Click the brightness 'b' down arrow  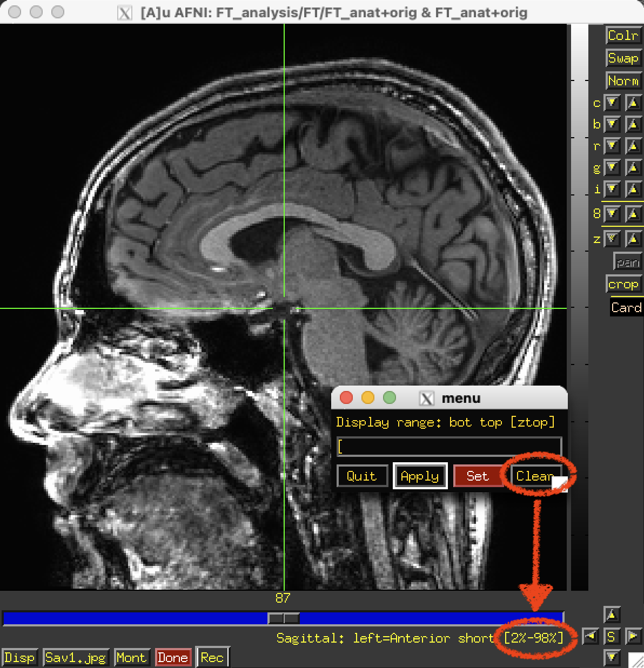[612, 124]
